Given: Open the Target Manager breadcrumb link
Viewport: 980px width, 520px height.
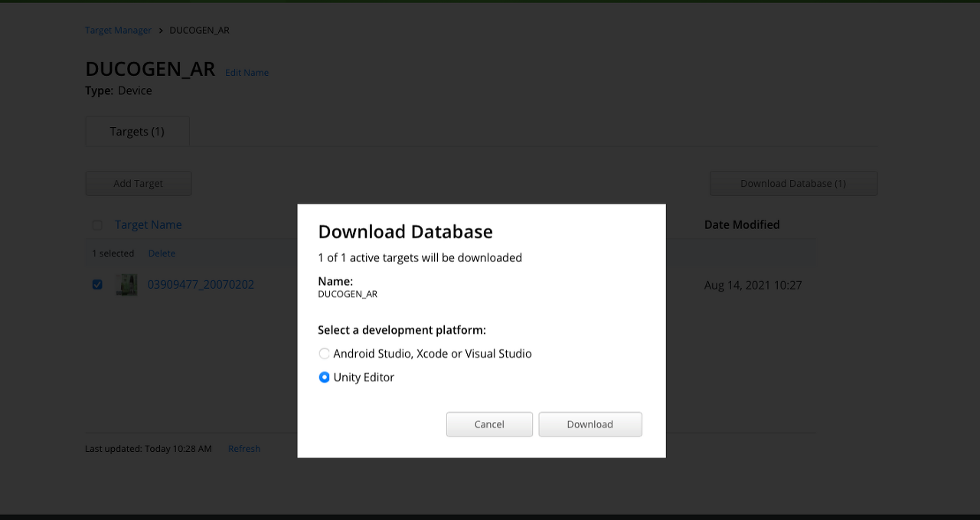Looking at the screenshot, I should point(119,30).
